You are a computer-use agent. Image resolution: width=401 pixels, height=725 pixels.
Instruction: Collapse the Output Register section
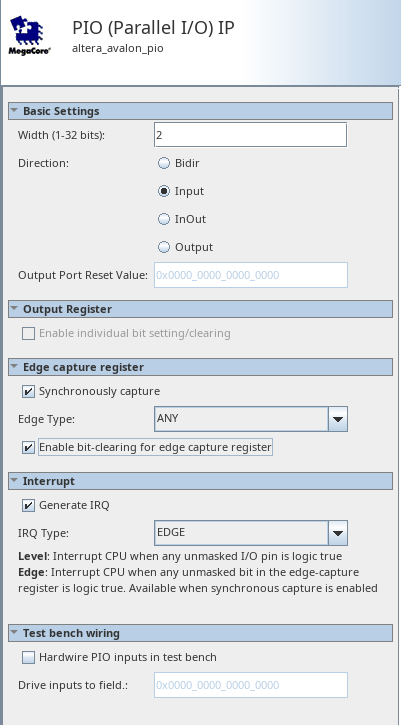tap(14, 308)
